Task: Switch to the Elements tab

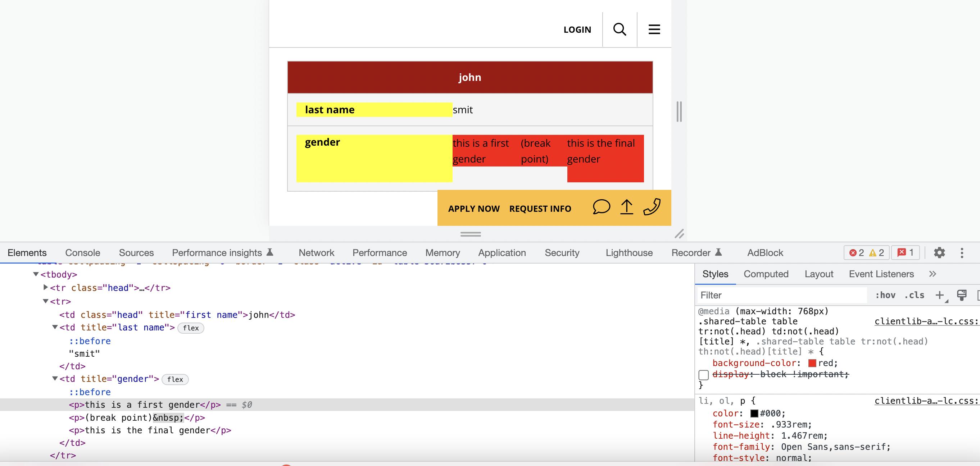Action: 27,253
